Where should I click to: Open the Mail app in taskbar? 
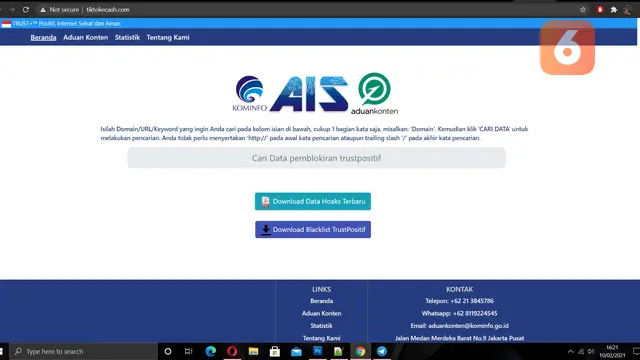(296, 351)
